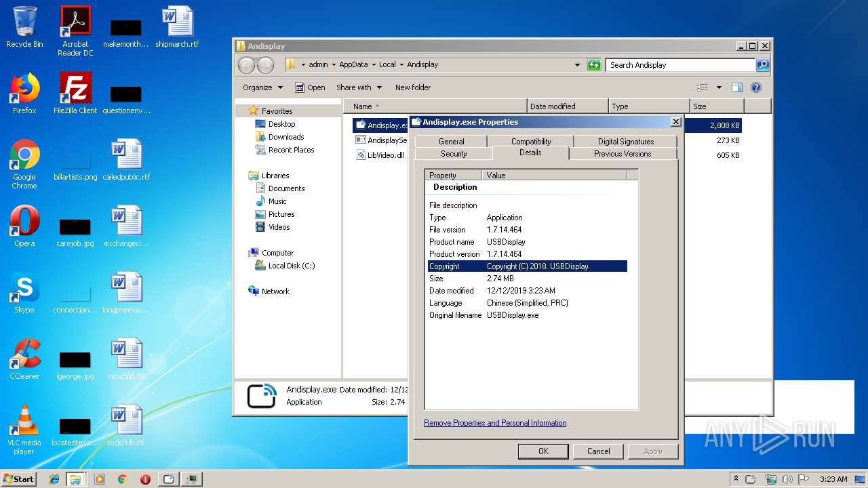Select Local Disk (C:) in navigation pane
Screen dimensions: 868x488
pyautogui.click(x=291, y=266)
